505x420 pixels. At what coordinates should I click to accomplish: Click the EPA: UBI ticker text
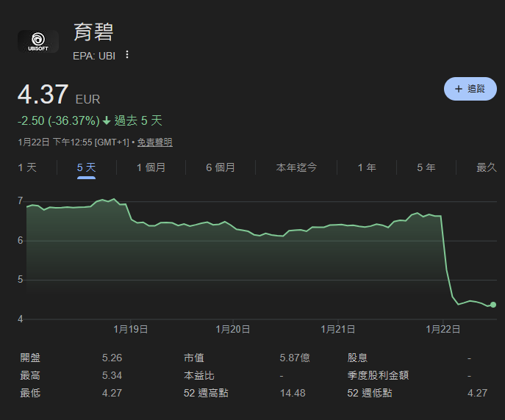coord(94,56)
